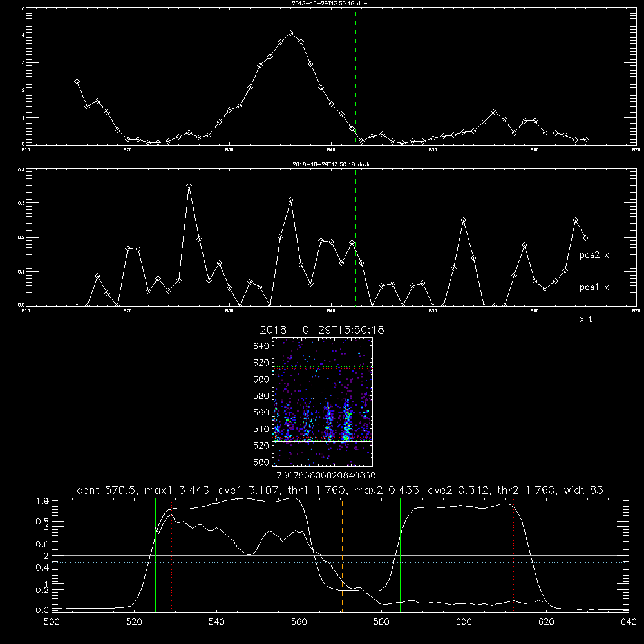The image size is (644, 644).
Task: Click the rightmost solid green vertical line near 615
Action: [526, 555]
